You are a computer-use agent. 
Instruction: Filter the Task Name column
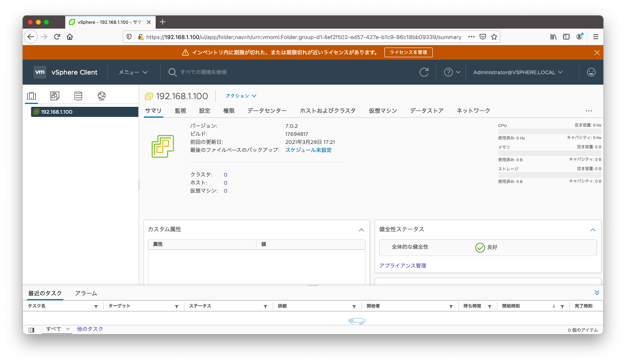[96, 306]
